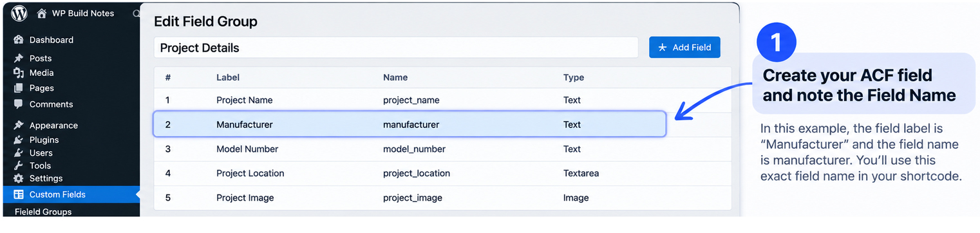Open the Project Name field label
This screenshot has height=233, width=980.
pos(245,100)
